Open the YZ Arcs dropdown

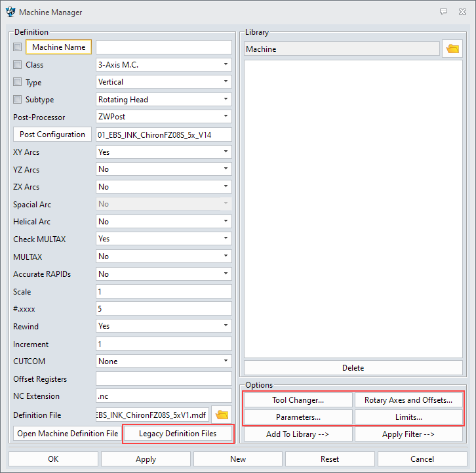click(164, 169)
